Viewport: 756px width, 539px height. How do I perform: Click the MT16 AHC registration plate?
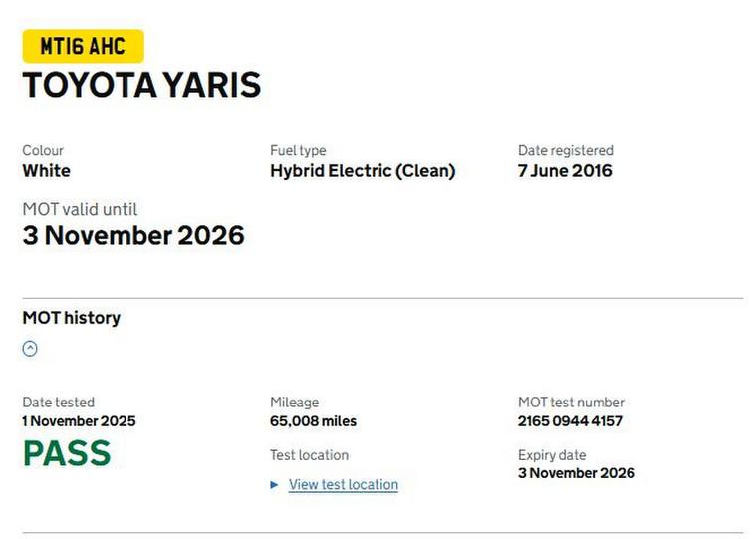point(83,46)
